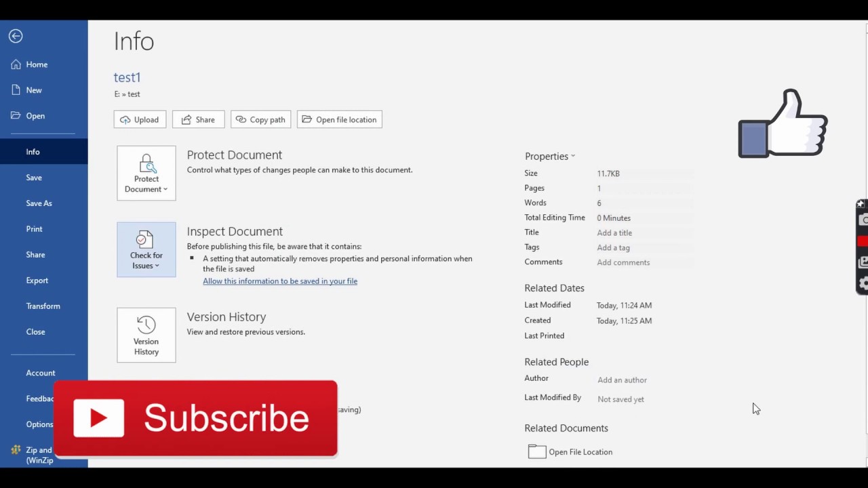Open file location from the top button row

[x=339, y=119]
